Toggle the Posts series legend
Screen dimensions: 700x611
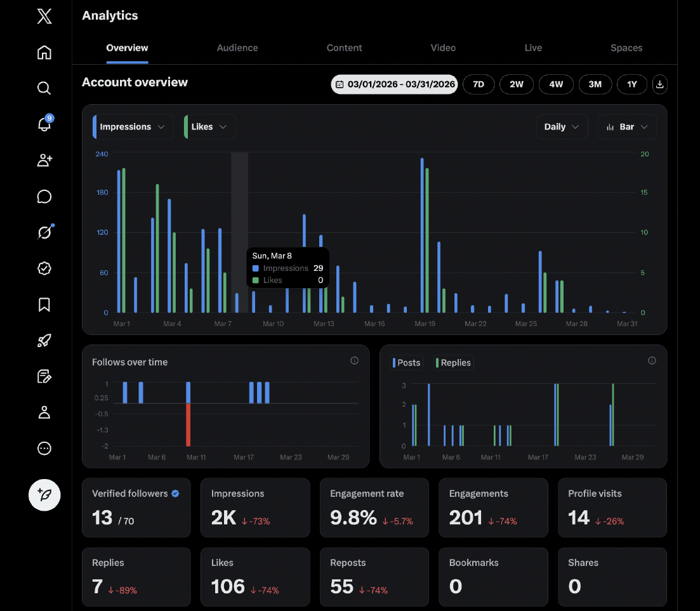[407, 363]
